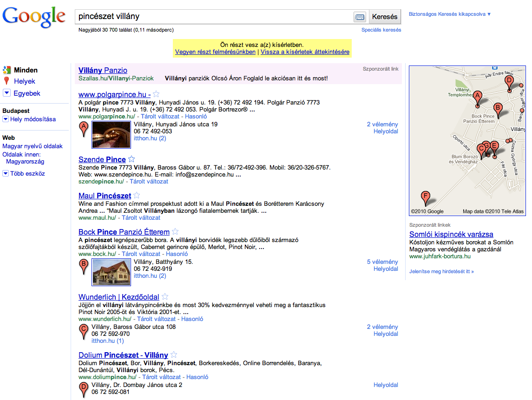532x400 pixels.
Task: Click marker C beside Wunderlich address
Action: [x=84, y=331]
